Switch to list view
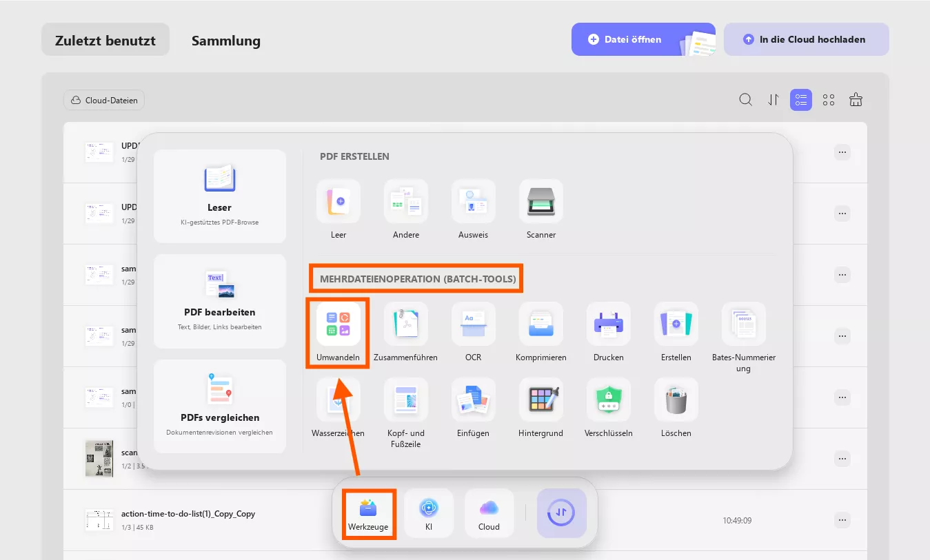 pos(801,100)
